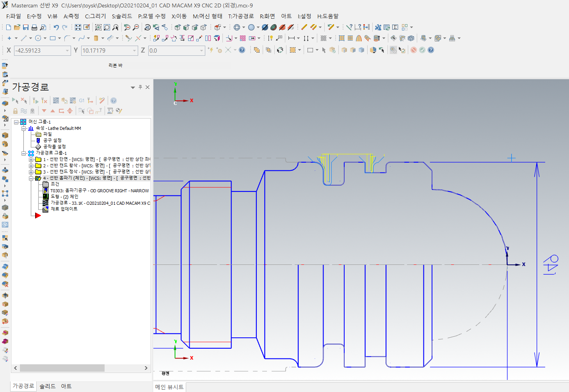569x392 pixels.
Task: Open the toolpaths panel options dropdown arrow
Action: coord(133,87)
